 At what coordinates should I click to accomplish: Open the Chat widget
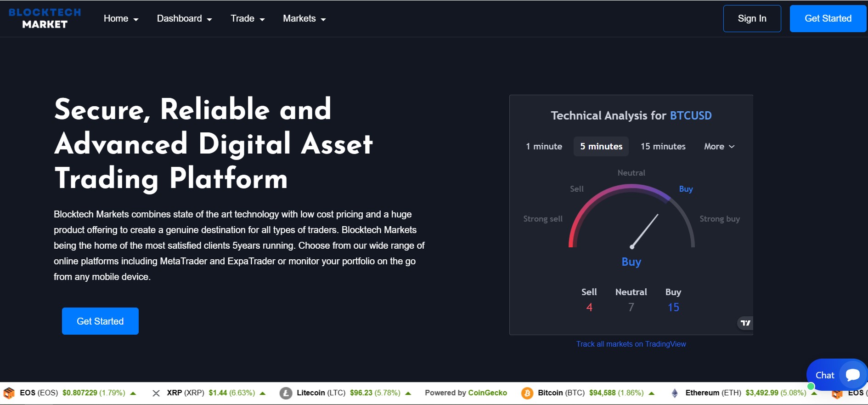(837, 375)
